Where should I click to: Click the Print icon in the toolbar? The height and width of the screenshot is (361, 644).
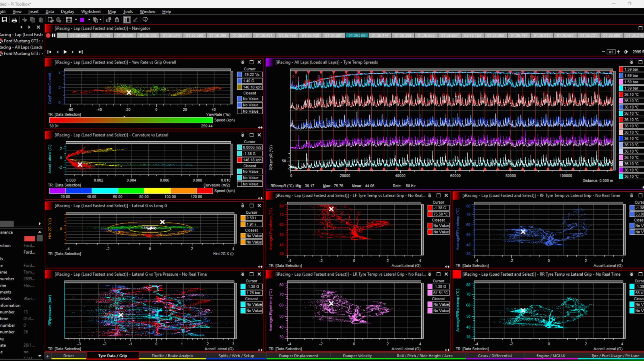tap(14, 20)
